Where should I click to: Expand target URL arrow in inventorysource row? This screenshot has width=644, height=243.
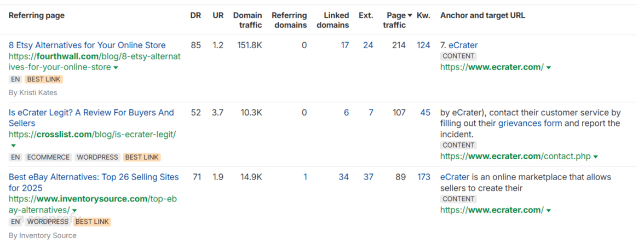549,211
